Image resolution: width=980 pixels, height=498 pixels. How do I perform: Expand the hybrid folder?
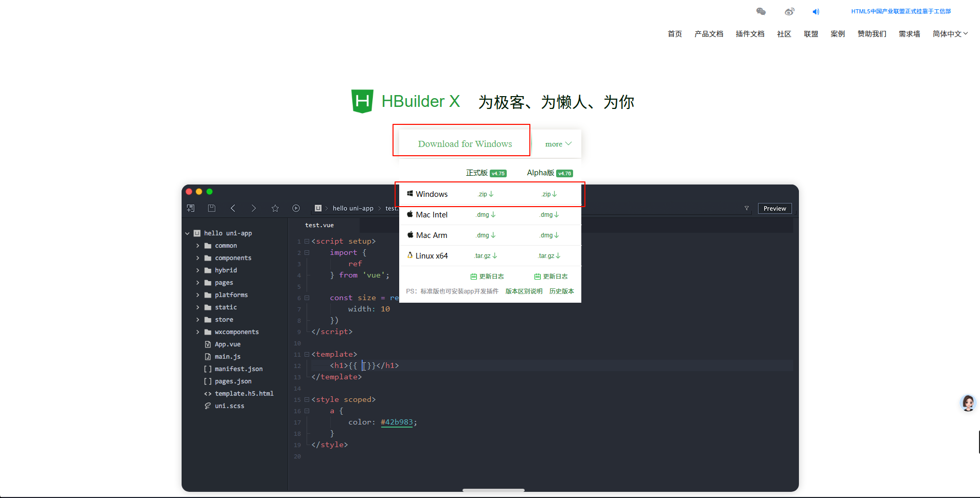tap(198, 270)
